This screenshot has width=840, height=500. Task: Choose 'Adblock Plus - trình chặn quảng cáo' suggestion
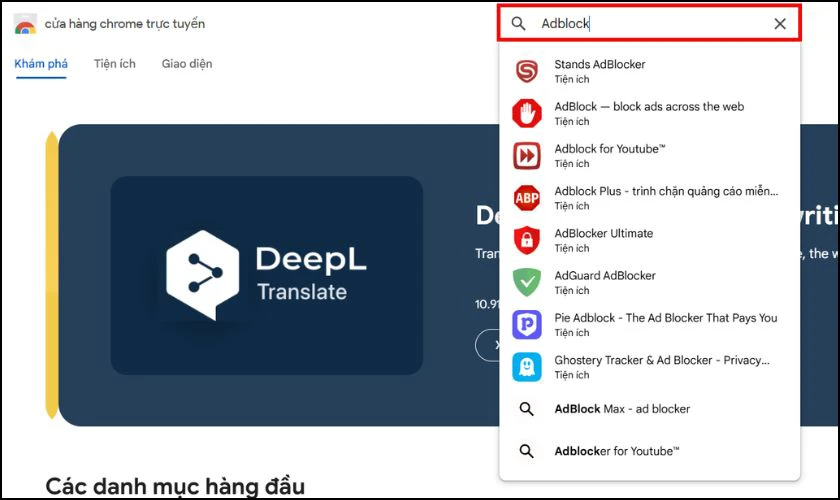666,191
